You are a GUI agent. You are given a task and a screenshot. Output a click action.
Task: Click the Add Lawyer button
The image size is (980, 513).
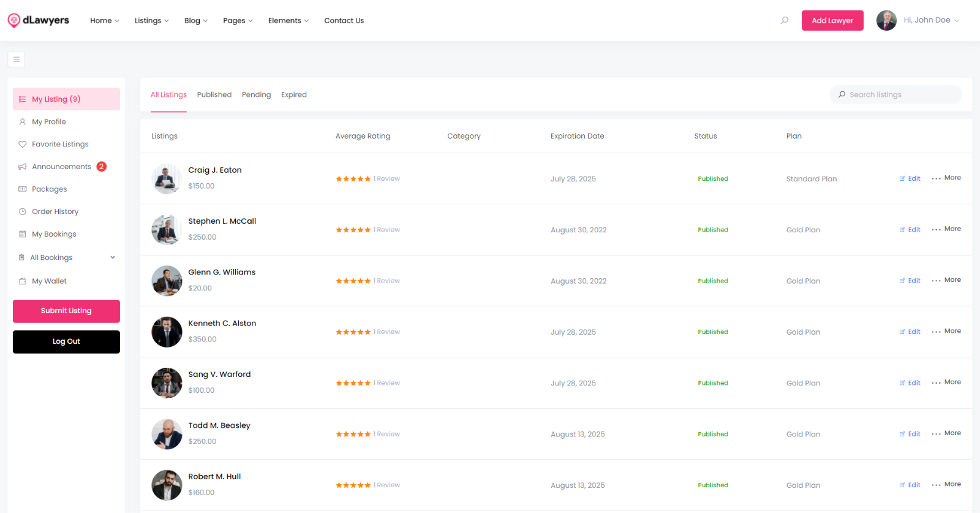(x=832, y=21)
